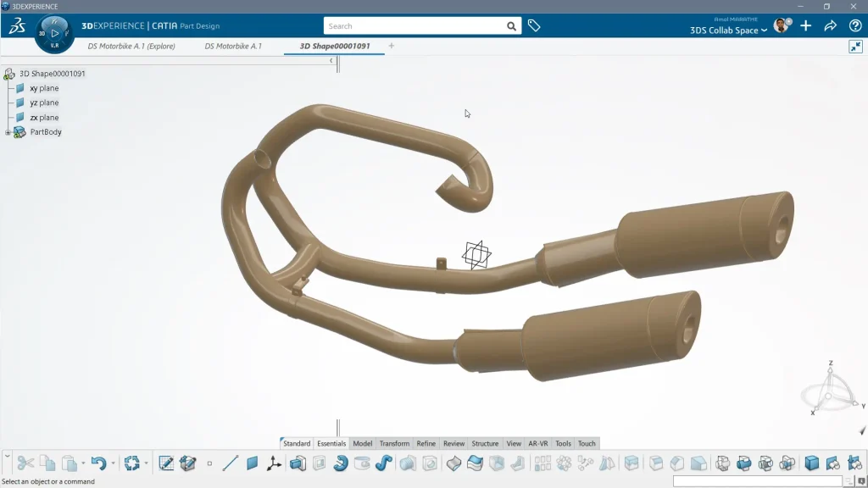Open the Undo dropdown arrow
The height and width of the screenshot is (488, 868).
click(x=113, y=463)
